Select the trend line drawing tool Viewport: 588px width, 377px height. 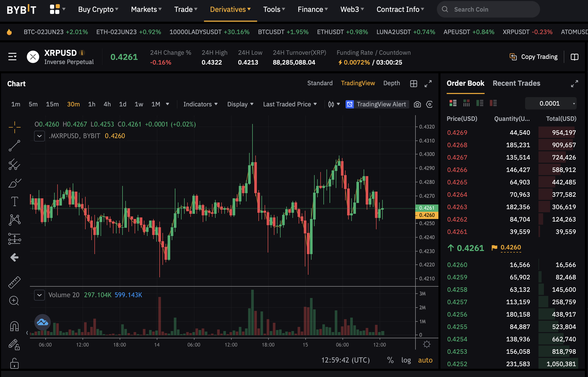[x=14, y=146]
